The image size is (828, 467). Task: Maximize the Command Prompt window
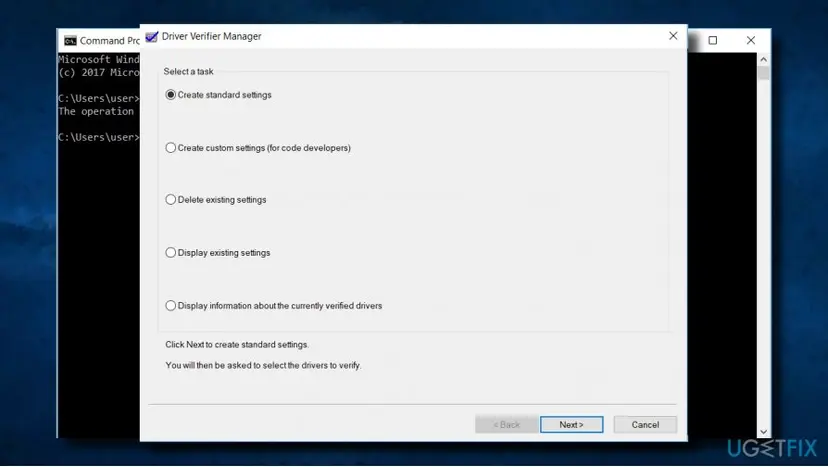712,40
